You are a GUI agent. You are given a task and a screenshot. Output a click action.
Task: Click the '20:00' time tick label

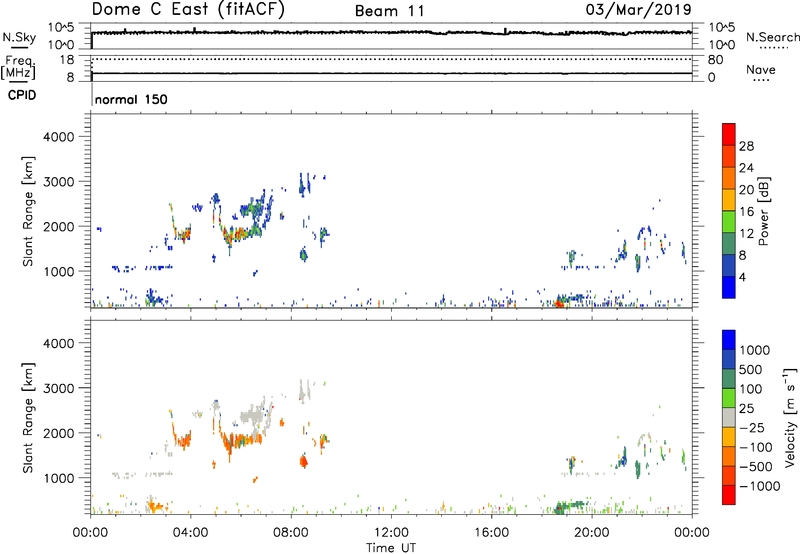pos(591,533)
